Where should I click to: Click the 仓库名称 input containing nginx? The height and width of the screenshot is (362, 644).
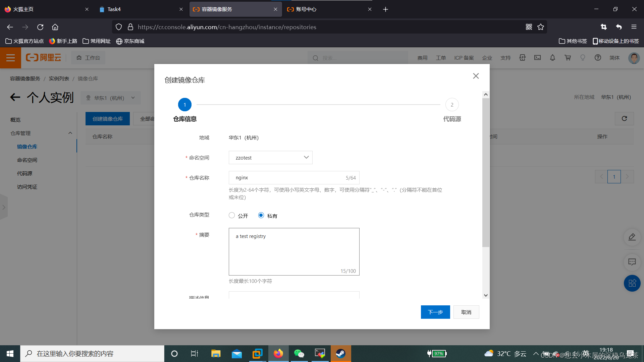coord(288,178)
